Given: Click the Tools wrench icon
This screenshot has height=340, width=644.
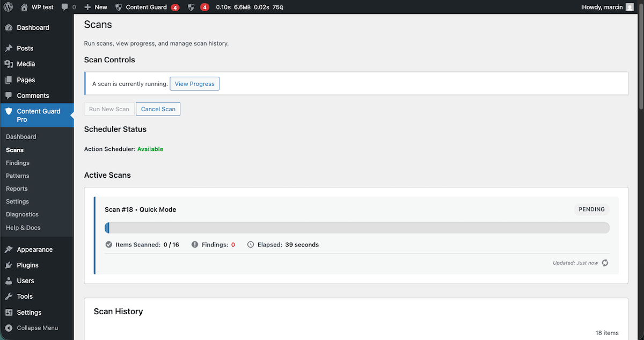Looking at the screenshot, I should [x=8, y=296].
